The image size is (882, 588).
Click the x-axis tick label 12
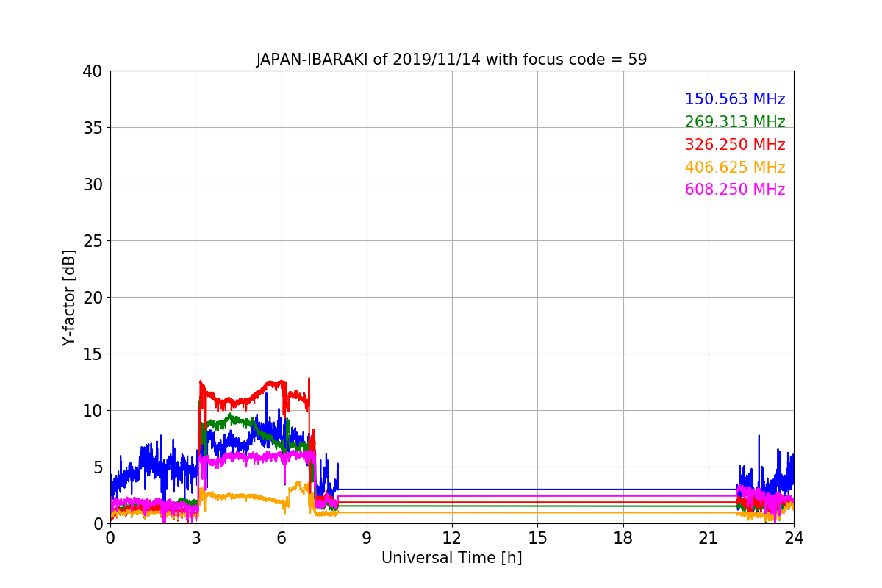[x=452, y=537]
